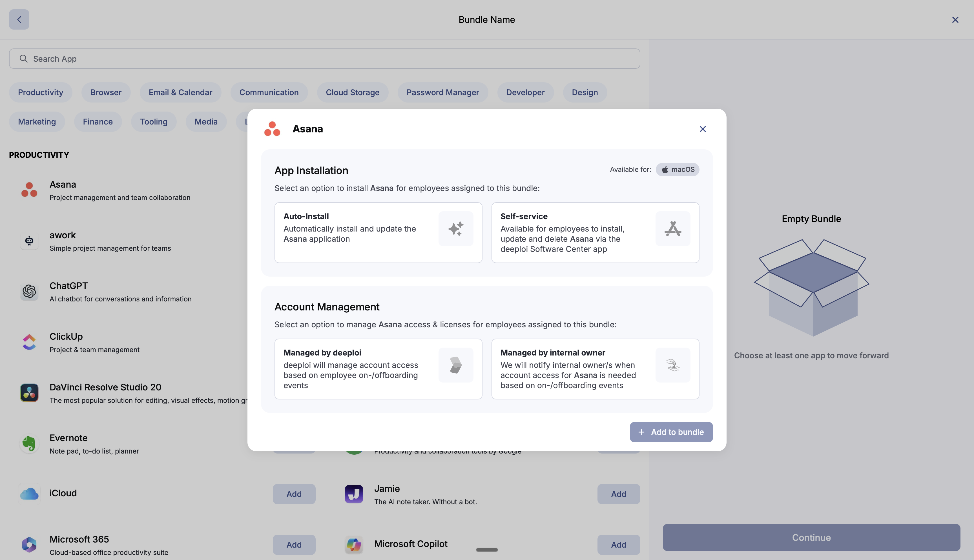The width and height of the screenshot is (974, 560).
Task: Click the ChatGPT app icon
Action: click(29, 292)
